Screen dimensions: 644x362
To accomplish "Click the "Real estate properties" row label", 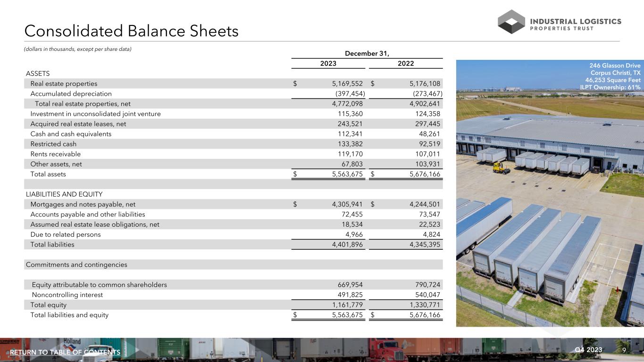I will tap(64, 83).
